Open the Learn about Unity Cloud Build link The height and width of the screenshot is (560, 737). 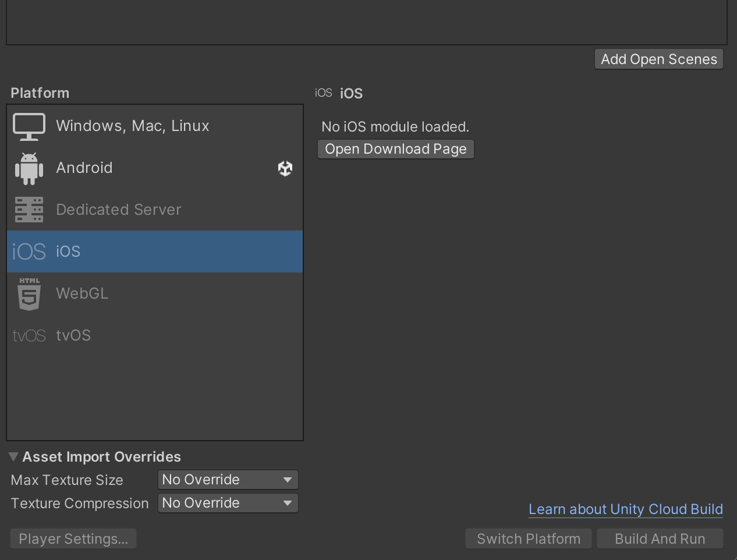[x=625, y=509]
